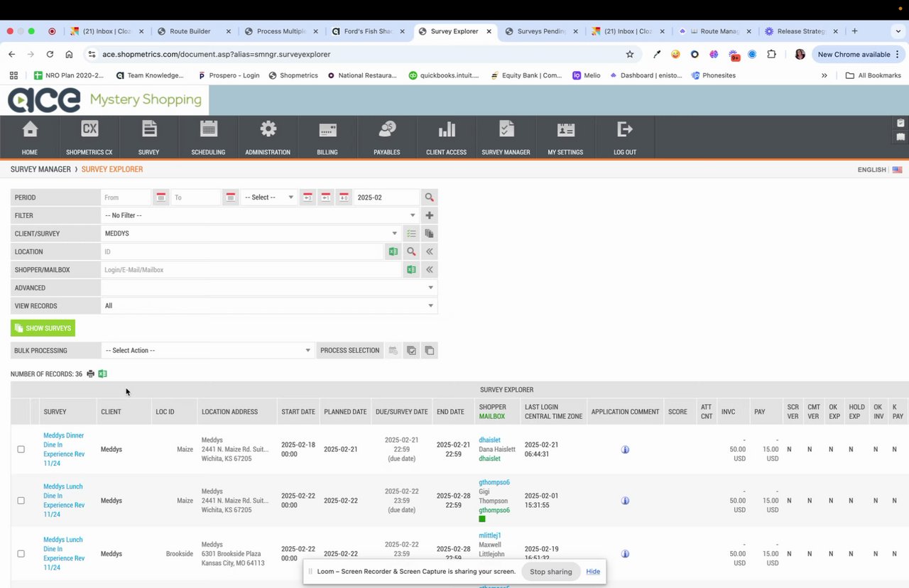
Task: Open Client Access menu
Action: click(447, 137)
